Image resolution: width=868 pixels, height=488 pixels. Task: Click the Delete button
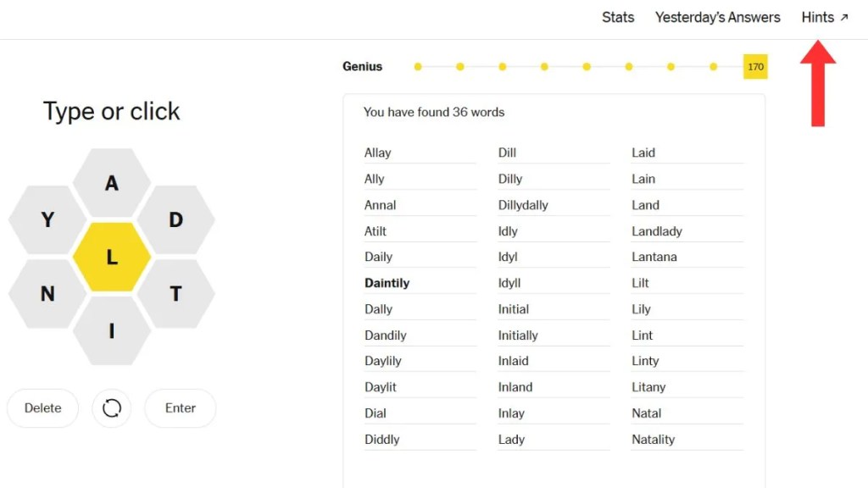tap(42, 408)
